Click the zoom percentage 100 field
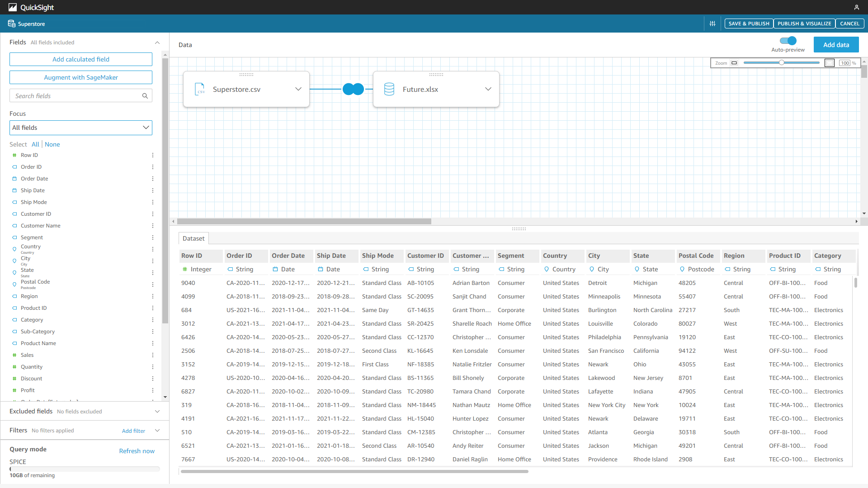This screenshot has width=868, height=488. click(845, 63)
